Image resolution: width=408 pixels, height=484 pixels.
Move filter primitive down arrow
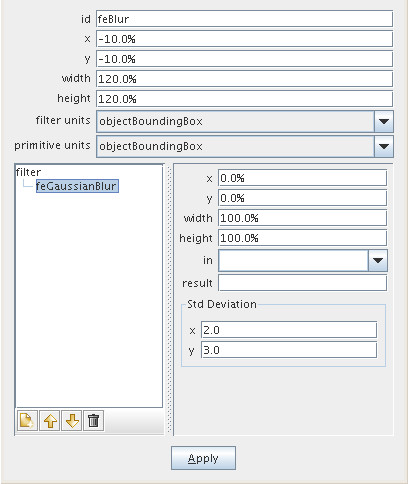point(72,421)
